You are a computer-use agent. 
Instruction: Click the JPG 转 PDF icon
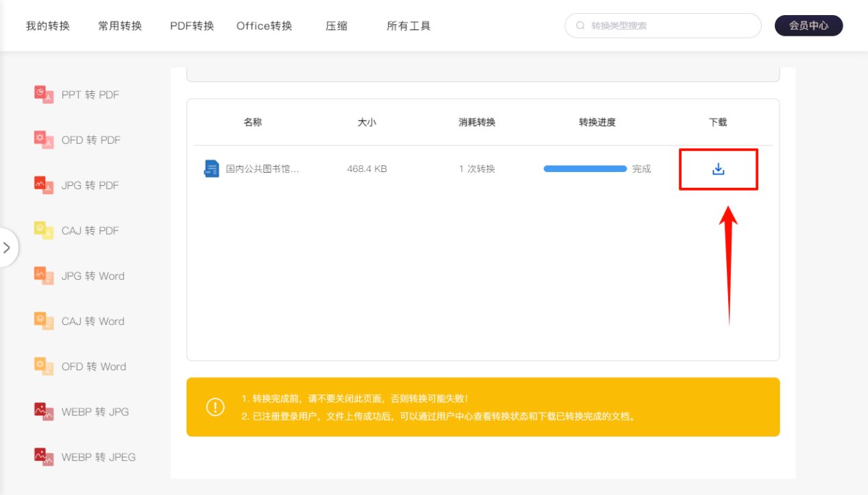(44, 185)
